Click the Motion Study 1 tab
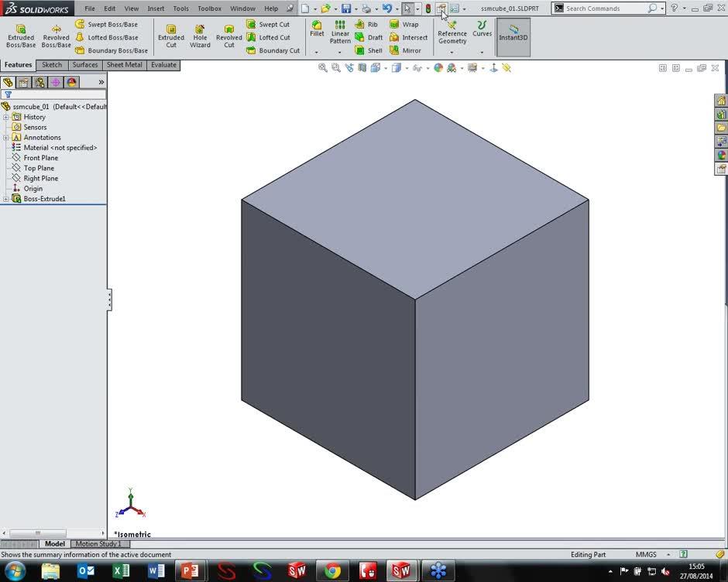This screenshot has width=728, height=582. click(x=98, y=543)
